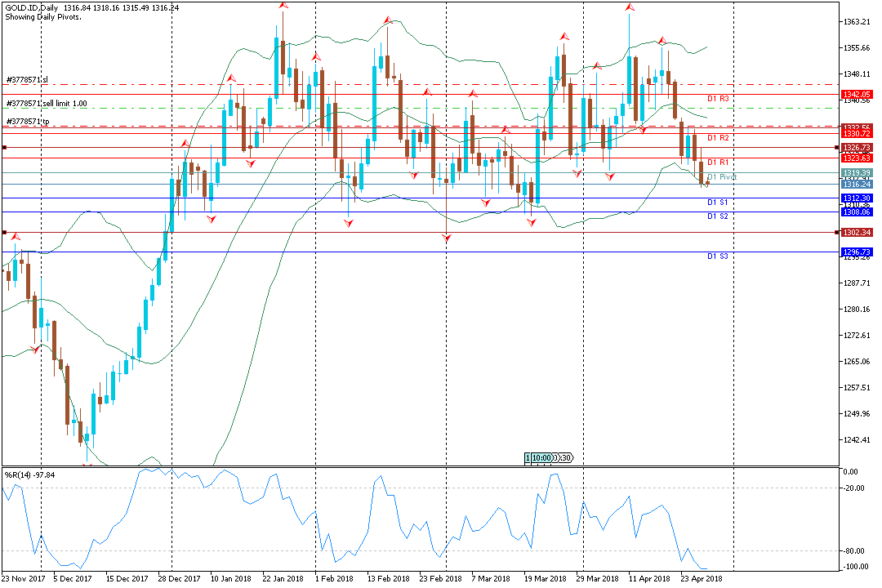
Task: Click the 1319.39 pivot price tag
Action: 856,173
